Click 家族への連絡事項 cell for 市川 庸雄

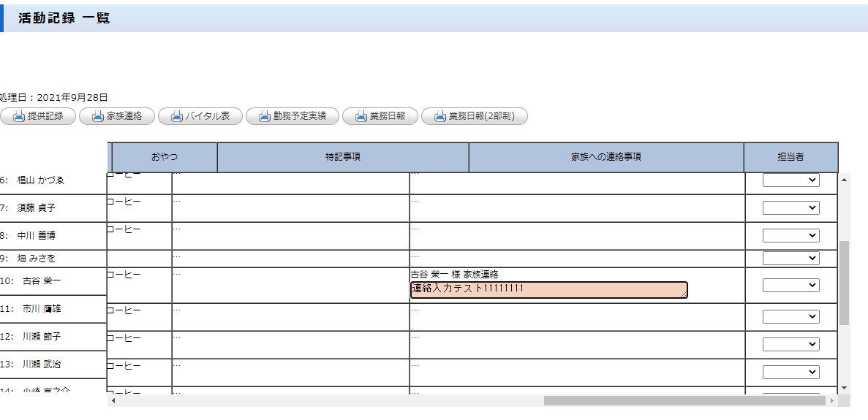pyautogui.click(x=576, y=317)
